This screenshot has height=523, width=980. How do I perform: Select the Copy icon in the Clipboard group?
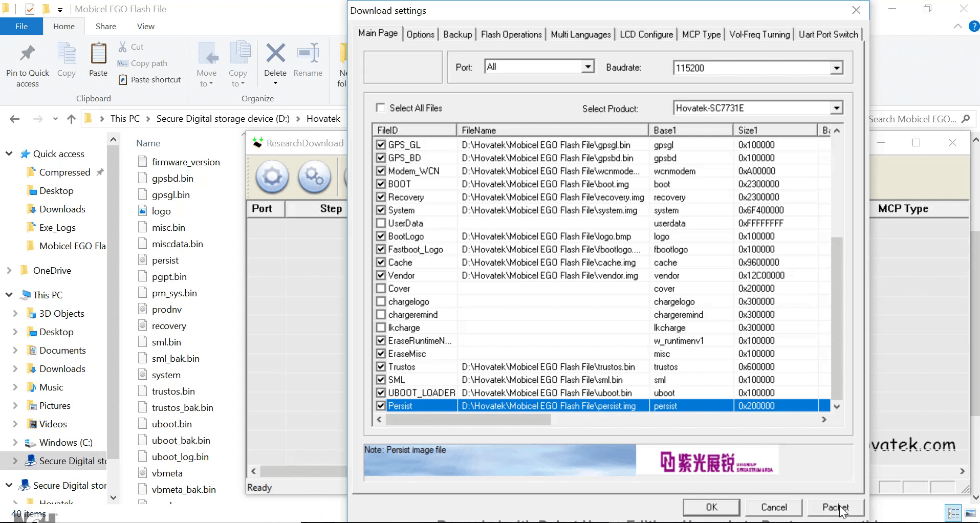(x=66, y=59)
